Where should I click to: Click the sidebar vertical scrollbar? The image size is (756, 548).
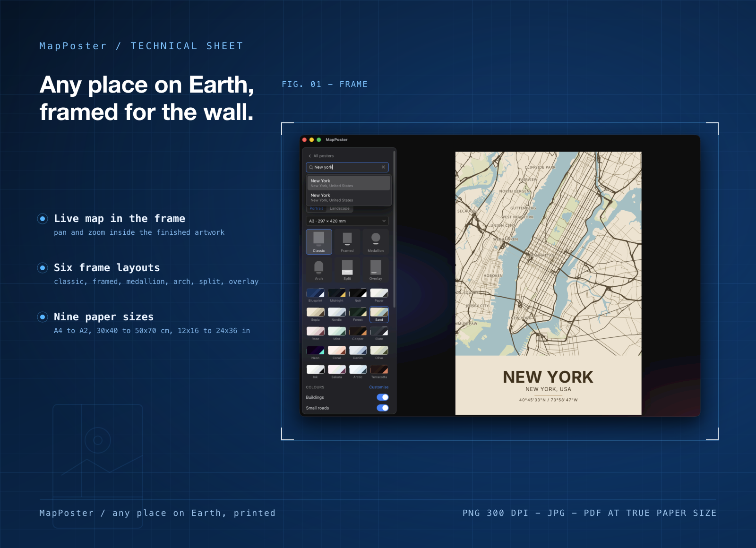tap(394, 230)
